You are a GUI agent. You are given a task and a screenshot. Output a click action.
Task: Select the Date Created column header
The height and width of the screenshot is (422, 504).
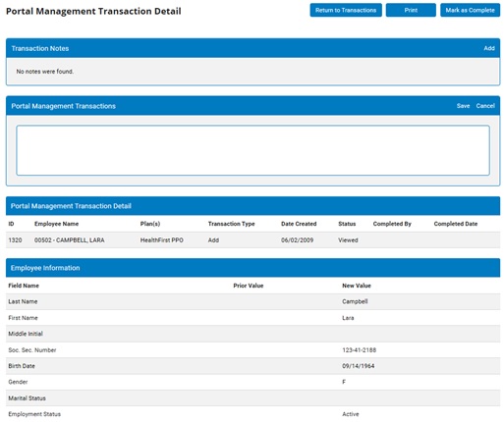tap(299, 224)
